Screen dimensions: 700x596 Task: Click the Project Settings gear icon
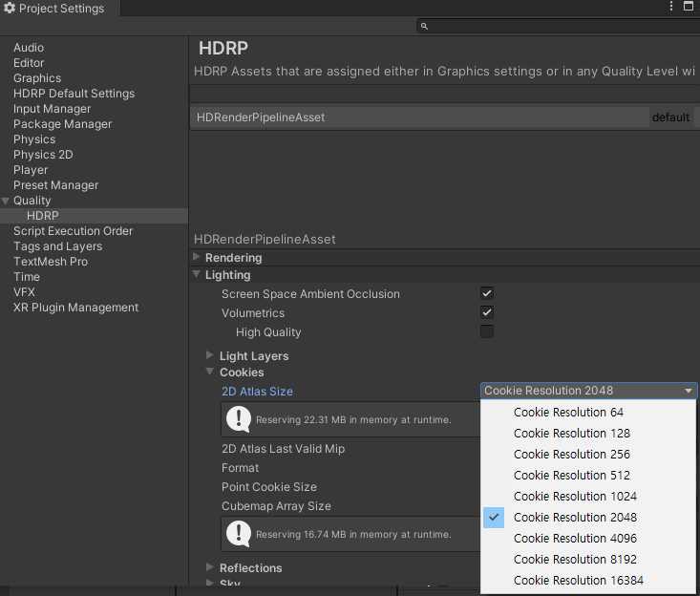[10, 8]
